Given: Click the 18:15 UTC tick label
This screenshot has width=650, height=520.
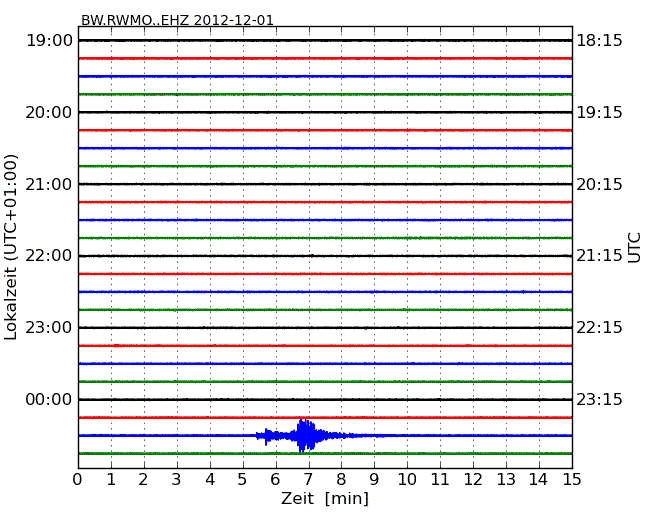Looking at the screenshot, I should tap(599, 41).
